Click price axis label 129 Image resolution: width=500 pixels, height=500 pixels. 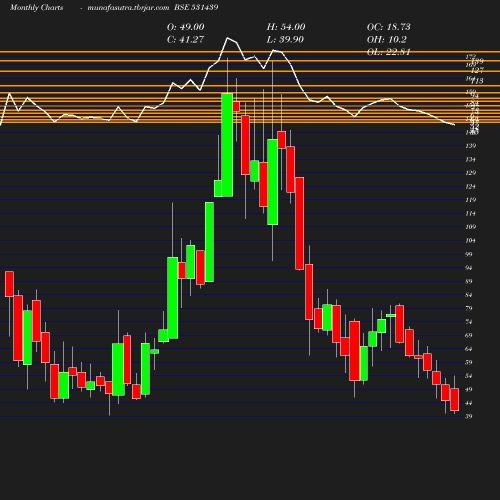pos(470,173)
